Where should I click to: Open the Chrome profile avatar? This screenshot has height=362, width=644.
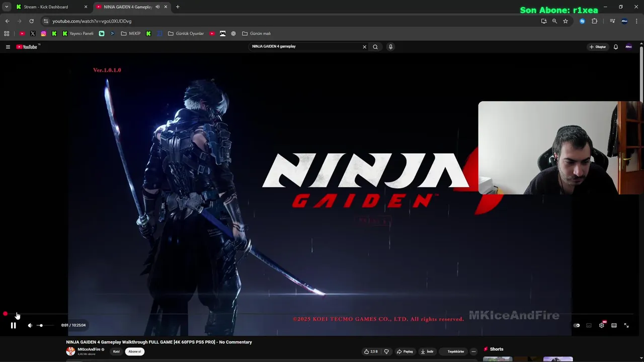(x=624, y=21)
